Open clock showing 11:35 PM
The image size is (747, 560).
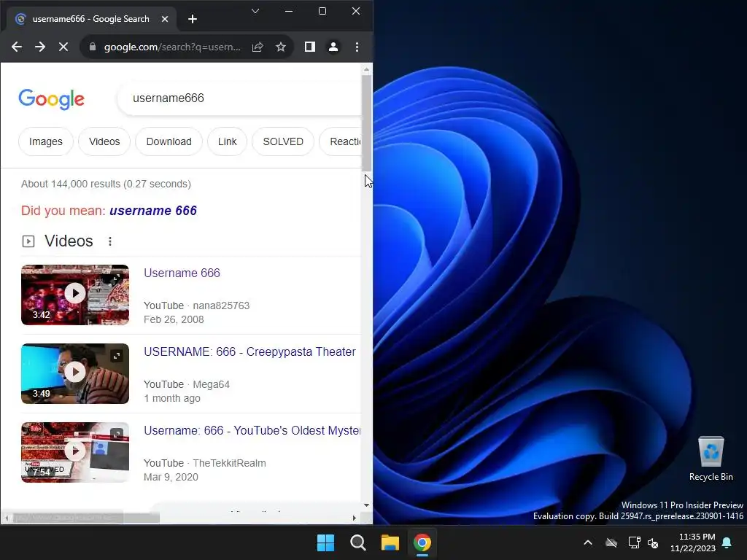coord(693,542)
